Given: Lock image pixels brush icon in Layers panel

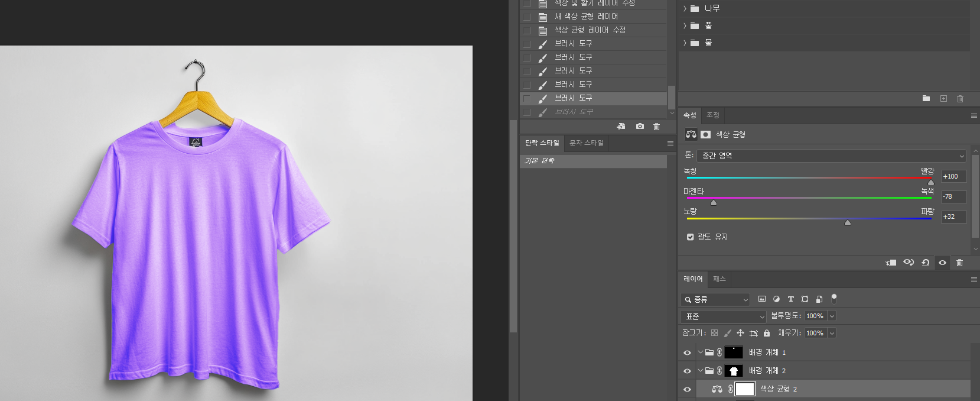Looking at the screenshot, I should click(728, 333).
